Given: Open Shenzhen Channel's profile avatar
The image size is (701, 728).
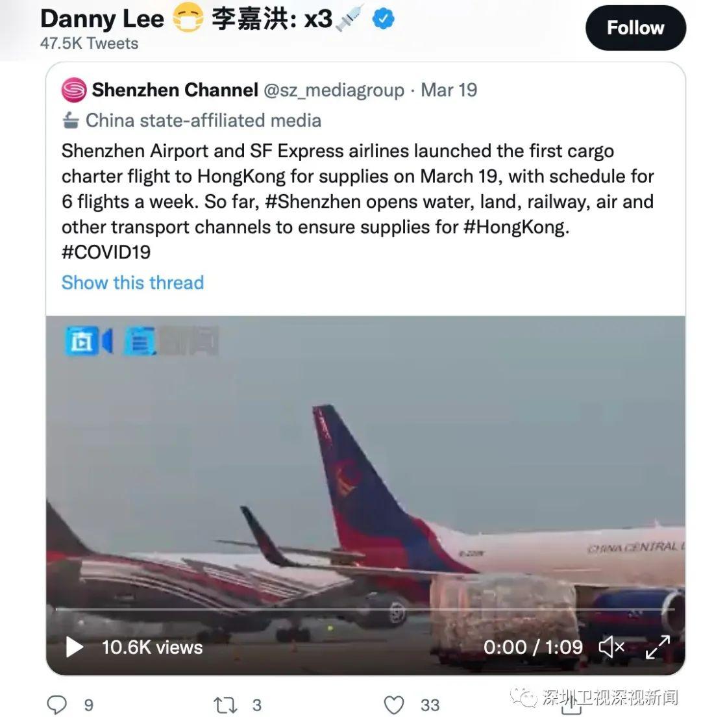Looking at the screenshot, I should (x=74, y=90).
